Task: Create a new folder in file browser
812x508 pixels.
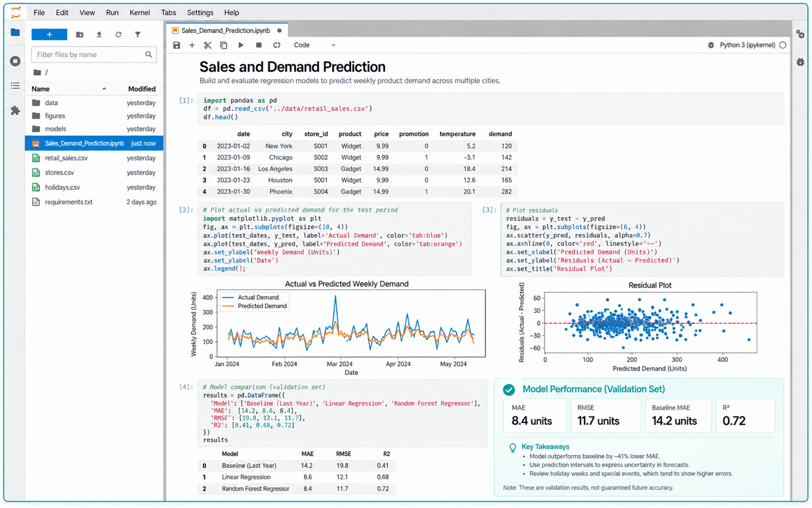Action: click(80, 35)
